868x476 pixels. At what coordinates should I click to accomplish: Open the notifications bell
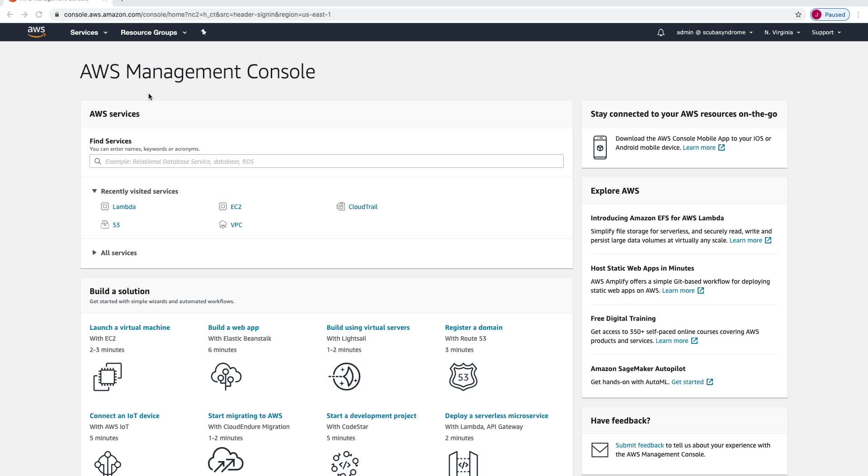pos(660,33)
